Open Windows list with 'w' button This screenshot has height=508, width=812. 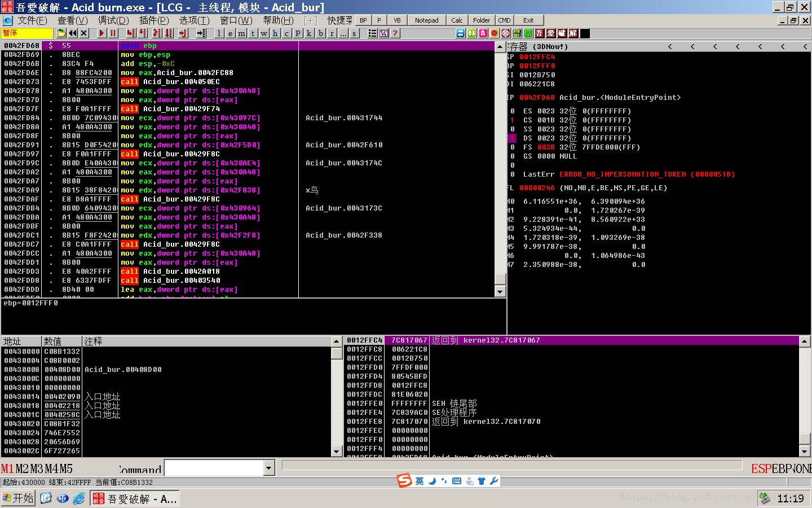point(264,33)
